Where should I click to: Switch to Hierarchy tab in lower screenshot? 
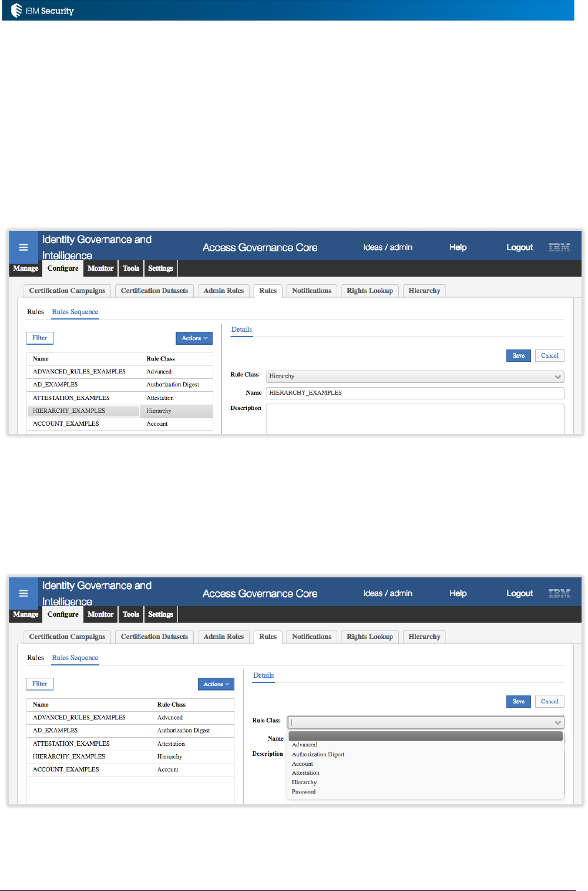click(x=424, y=637)
